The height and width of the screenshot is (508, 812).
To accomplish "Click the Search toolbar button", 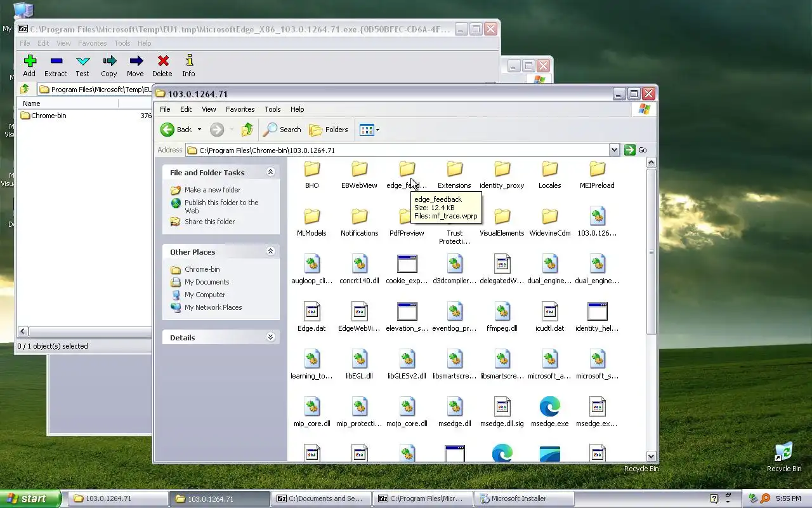I will (282, 130).
